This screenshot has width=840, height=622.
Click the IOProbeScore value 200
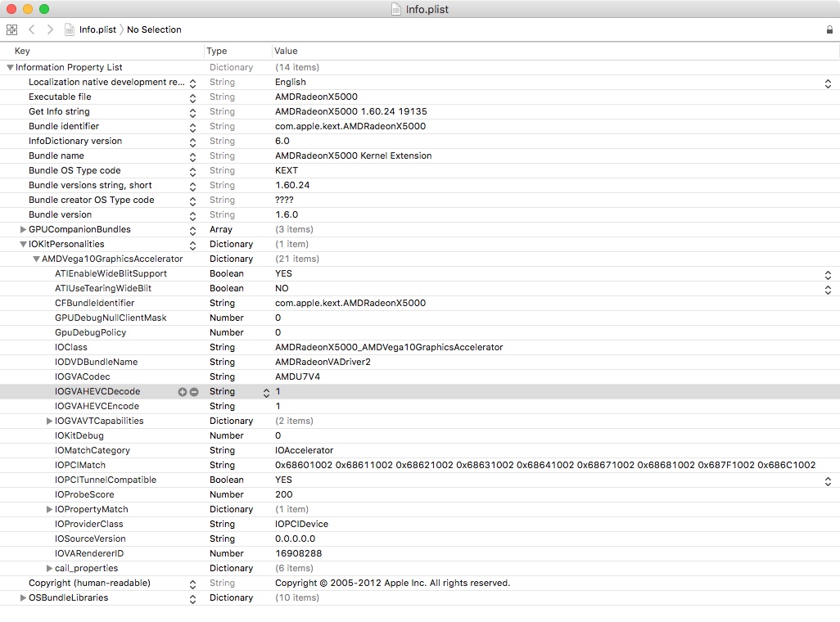284,494
